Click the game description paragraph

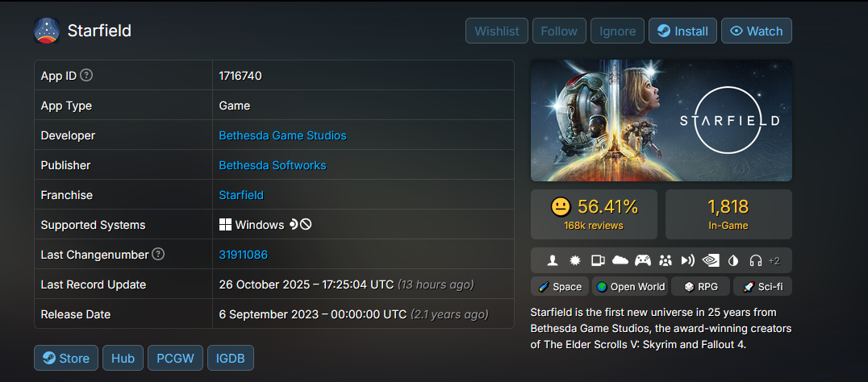tap(661, 328)
